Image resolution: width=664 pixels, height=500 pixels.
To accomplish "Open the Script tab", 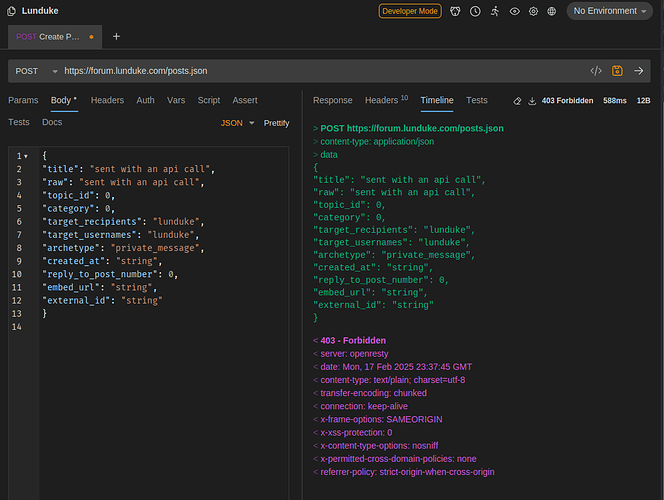I will coord(208,100).
